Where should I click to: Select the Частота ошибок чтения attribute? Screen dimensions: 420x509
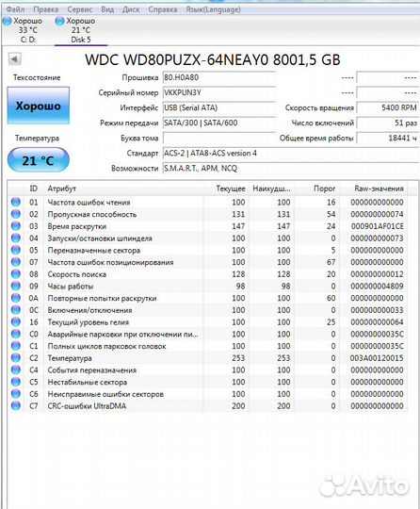pos(89,203)
